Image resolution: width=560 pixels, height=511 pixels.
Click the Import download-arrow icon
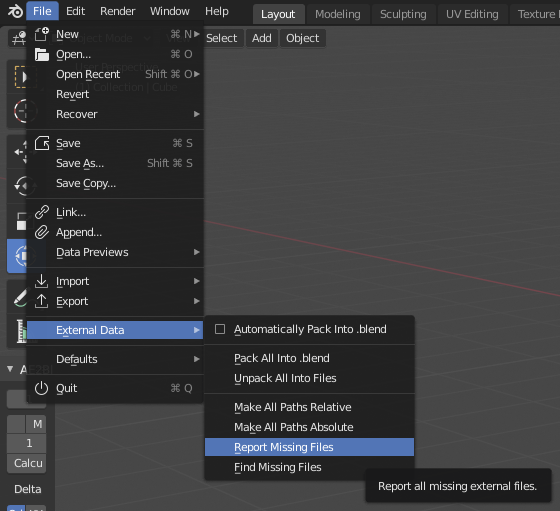point(41,281)
